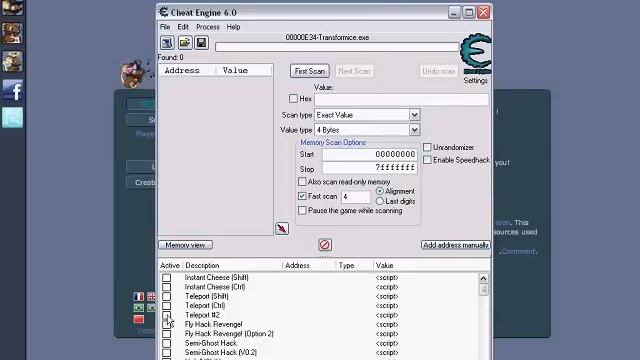Click the Settings label
The image size is (640, 360).
(476, 80)
